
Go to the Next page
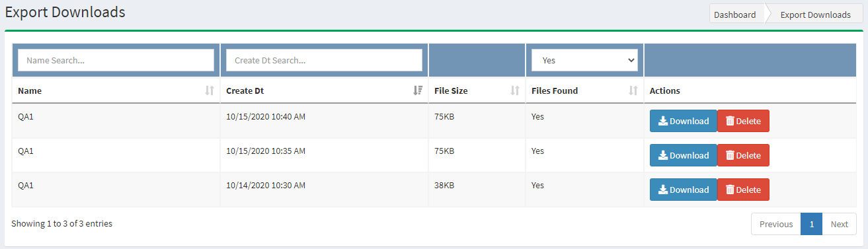pos(839,224)
